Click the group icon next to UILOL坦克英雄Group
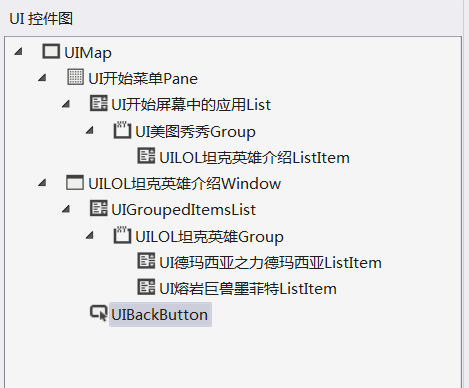The image size is (469, 388). [x=122, y=235]
